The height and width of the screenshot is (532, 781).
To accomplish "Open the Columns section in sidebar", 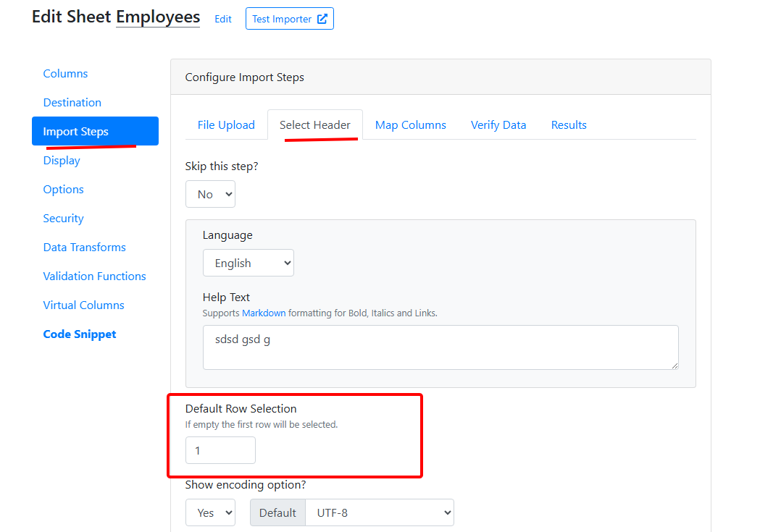I will coord(65,74).
